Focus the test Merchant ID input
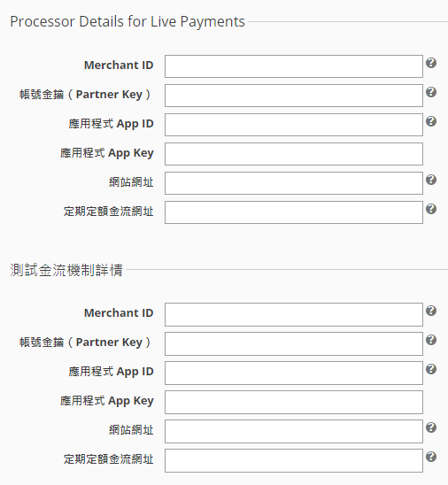 click(294, 314)
